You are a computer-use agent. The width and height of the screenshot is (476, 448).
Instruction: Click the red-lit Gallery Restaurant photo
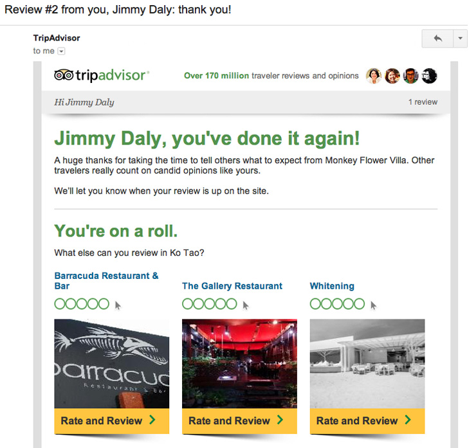[239, 363]
